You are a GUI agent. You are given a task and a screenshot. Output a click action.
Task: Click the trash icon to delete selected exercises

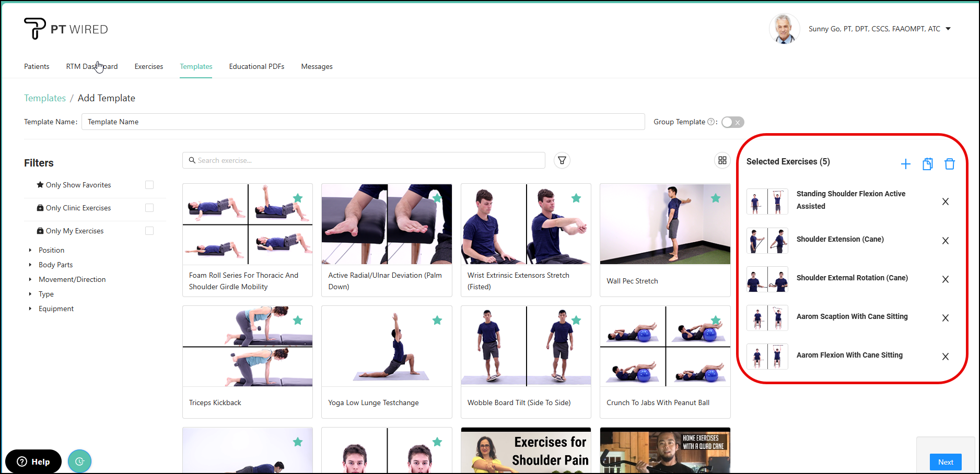[949, 164]
